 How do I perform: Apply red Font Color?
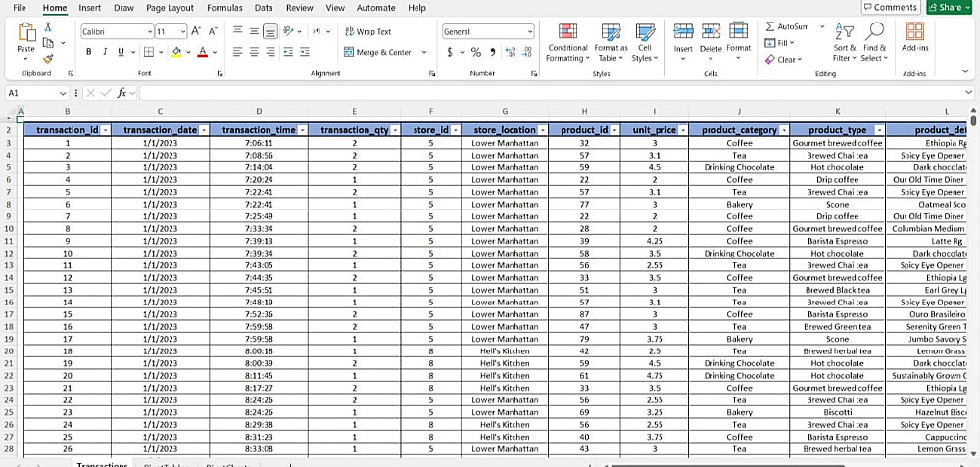pos(203,52)
